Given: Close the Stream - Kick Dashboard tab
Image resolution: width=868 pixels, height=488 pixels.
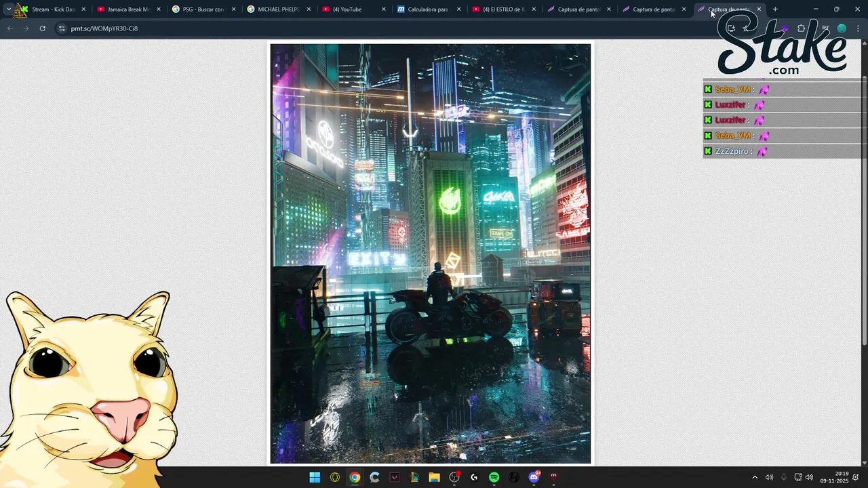Looking at the screenshot, I should point(83,9).
